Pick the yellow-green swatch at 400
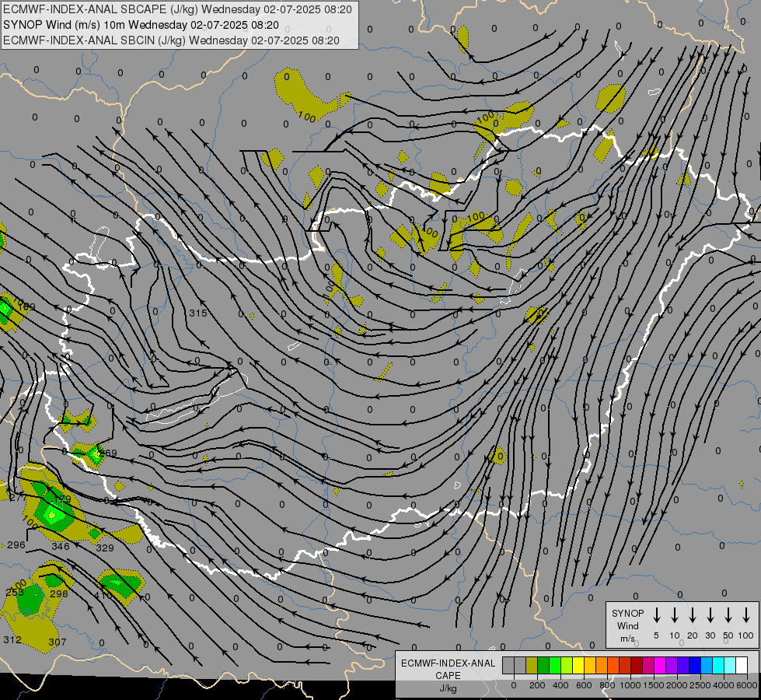 tap(567, 665)
